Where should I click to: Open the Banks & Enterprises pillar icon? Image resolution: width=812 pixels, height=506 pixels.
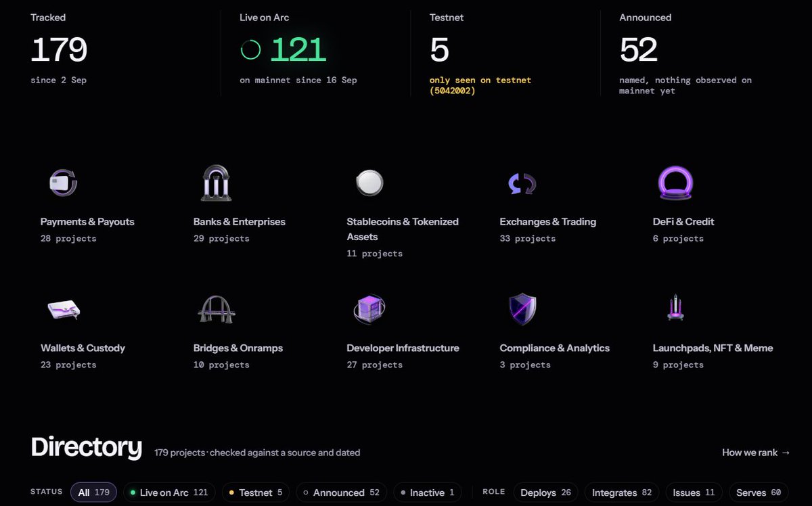coord(217,183)
